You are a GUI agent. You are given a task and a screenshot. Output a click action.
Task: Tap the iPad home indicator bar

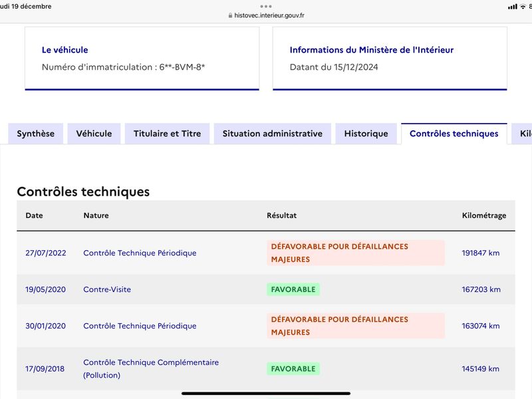pos(266,394)
